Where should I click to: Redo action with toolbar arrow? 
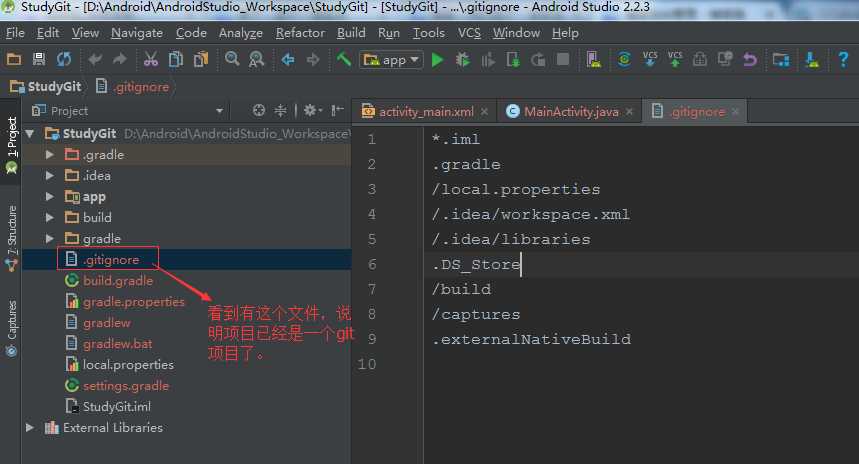(x=119, y=59)
